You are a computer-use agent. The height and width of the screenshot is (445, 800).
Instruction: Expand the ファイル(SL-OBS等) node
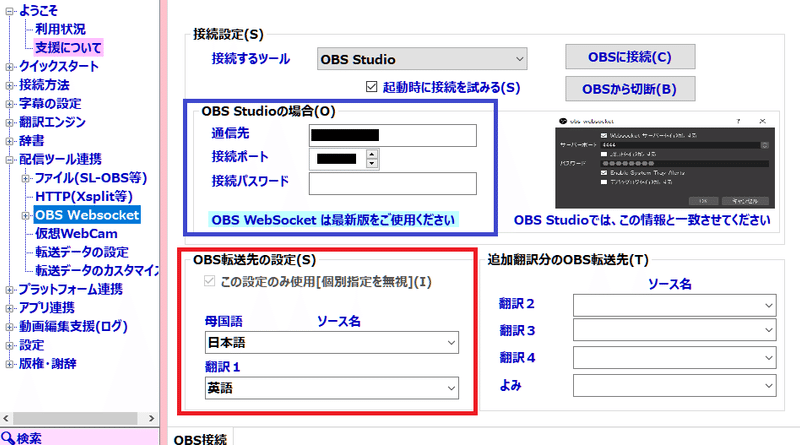click(x=25, y=178)
